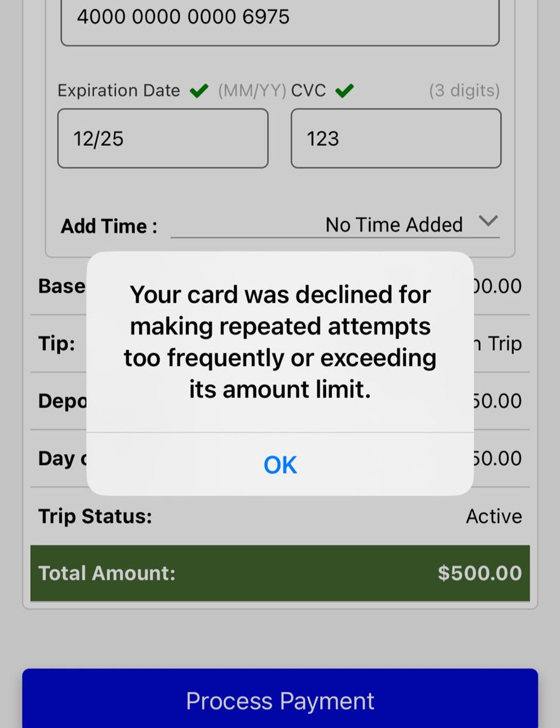Select the expiration date field showing 12/25
This screenshot has height=728, width=560.
coord(163,138)
